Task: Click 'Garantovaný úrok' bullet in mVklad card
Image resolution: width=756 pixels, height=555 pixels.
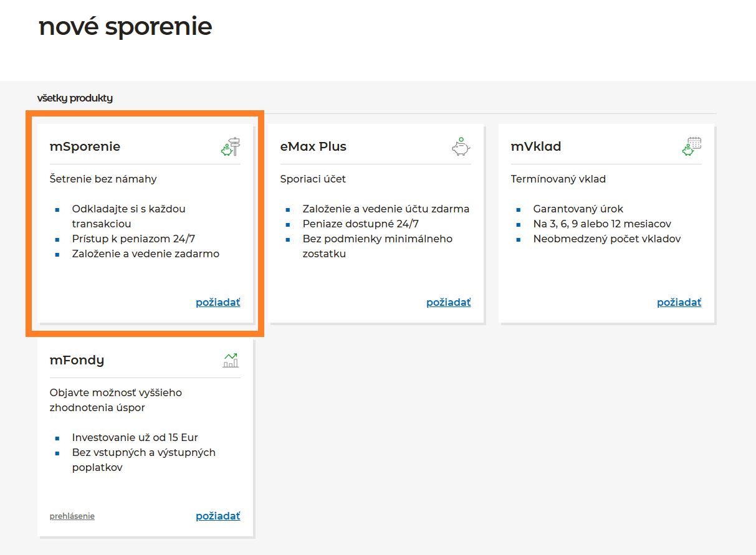Action: click(x=578, y=209)
